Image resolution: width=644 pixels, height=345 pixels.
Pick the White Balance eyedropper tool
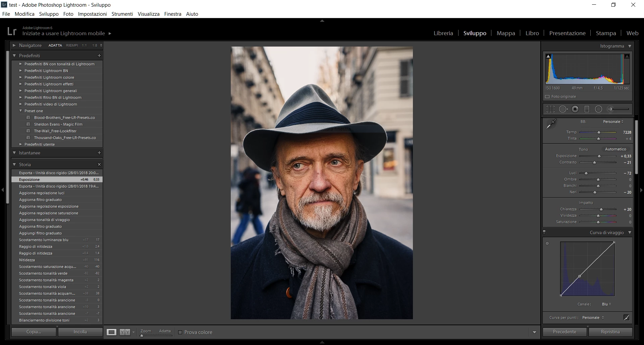click(551, 124)
